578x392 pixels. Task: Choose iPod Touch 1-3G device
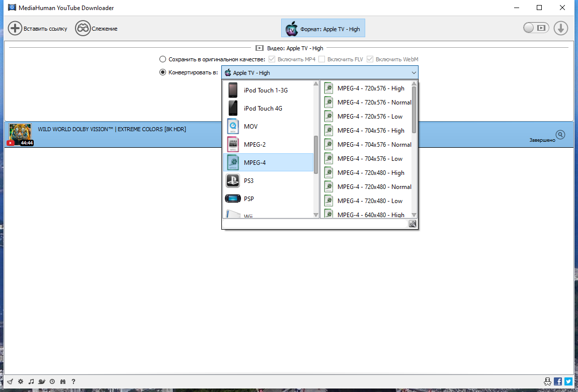268,90
